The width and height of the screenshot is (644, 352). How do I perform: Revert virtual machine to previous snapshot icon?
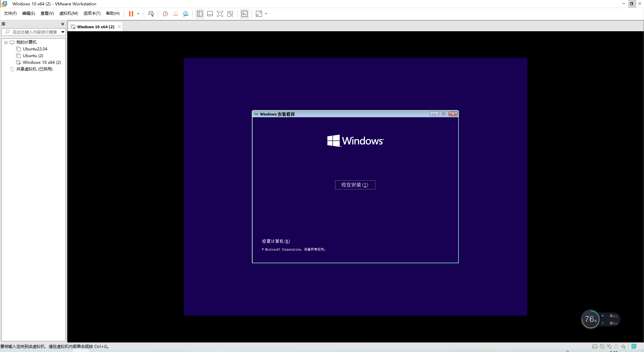pyautogui.click(x=175, y=14)
